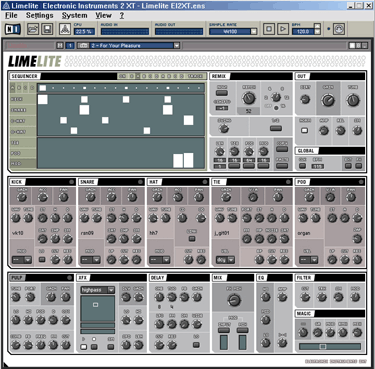Click the large knob in MIX section

[234, 300]
